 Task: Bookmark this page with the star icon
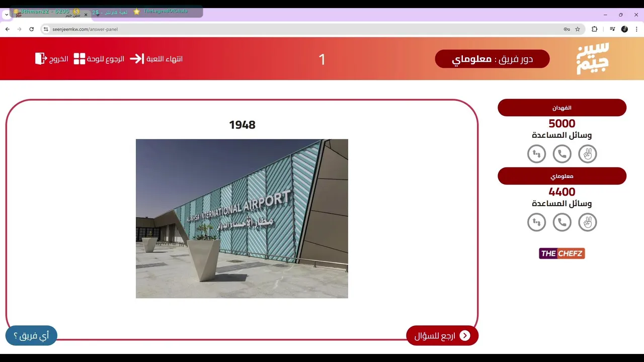tap(578, 29)
